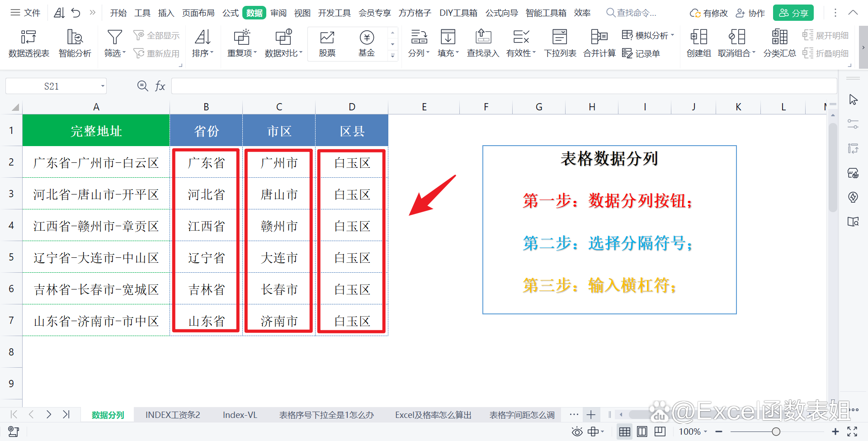Open 数据对比 data comparison

click(283, 43)
